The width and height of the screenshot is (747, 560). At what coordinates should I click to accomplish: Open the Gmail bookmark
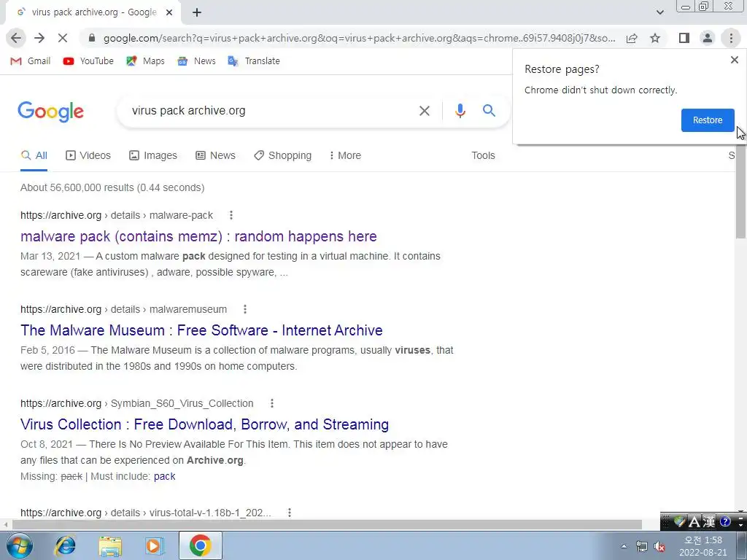(31, 61)
